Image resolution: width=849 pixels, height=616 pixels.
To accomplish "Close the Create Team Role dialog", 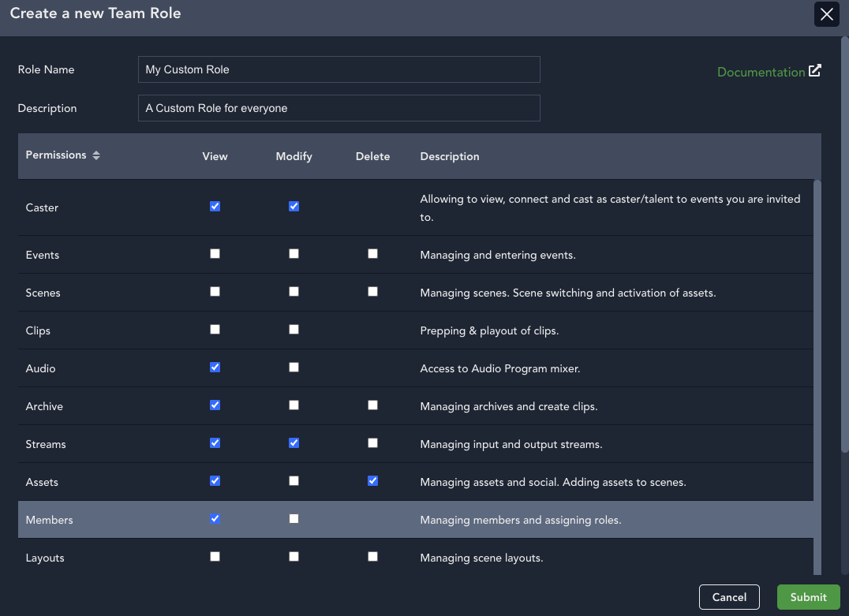I will coord(826,14).
